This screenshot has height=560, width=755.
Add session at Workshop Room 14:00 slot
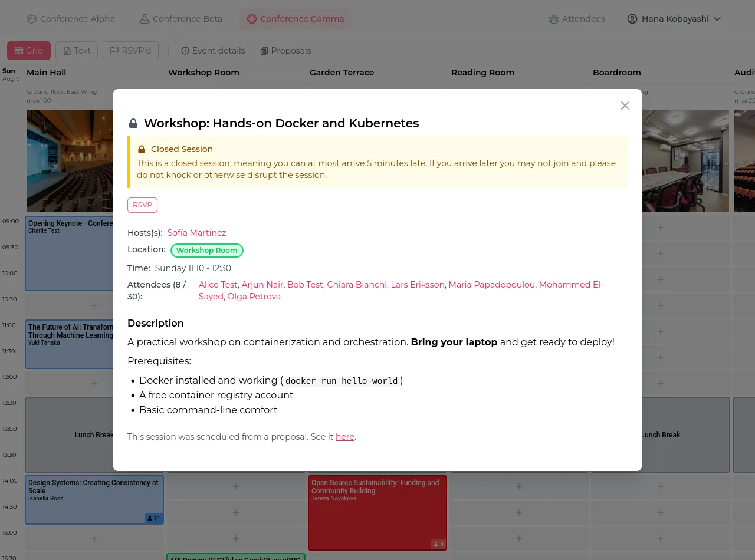tap(236, 487)
